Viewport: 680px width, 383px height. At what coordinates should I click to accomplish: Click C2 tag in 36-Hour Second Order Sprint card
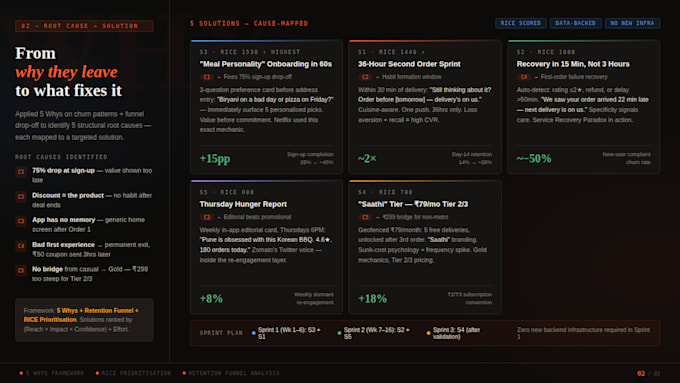tap(365, 77)
